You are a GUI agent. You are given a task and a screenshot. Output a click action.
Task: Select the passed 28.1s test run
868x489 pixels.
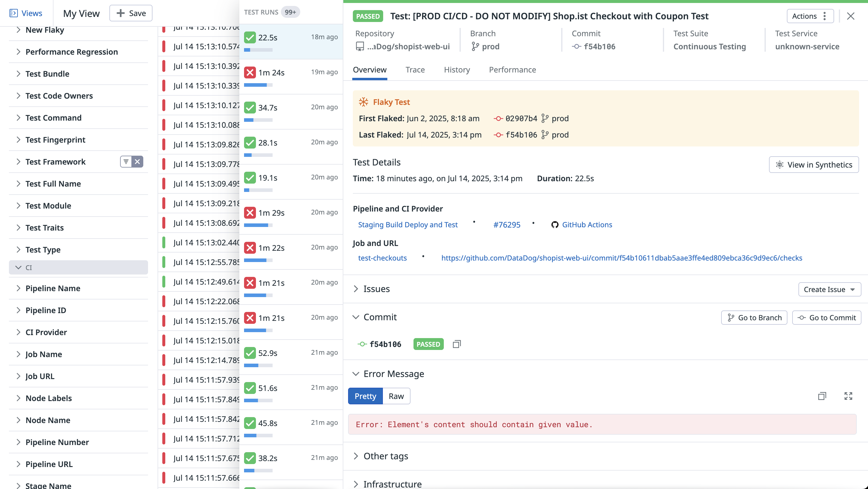pos(291,147)
